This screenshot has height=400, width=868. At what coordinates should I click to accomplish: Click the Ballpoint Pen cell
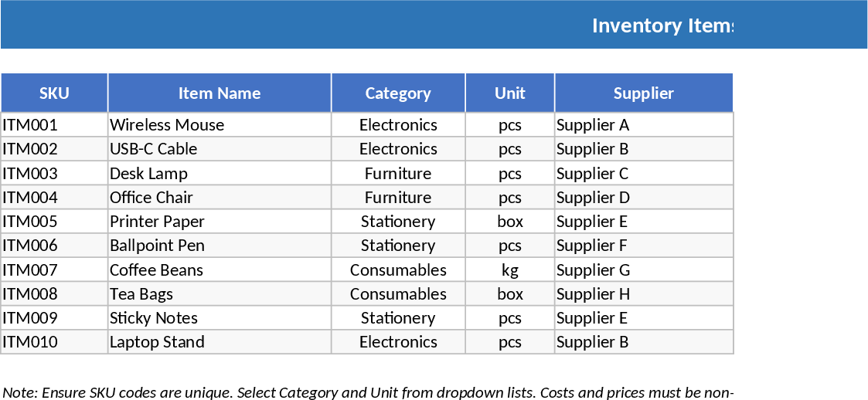220,246
